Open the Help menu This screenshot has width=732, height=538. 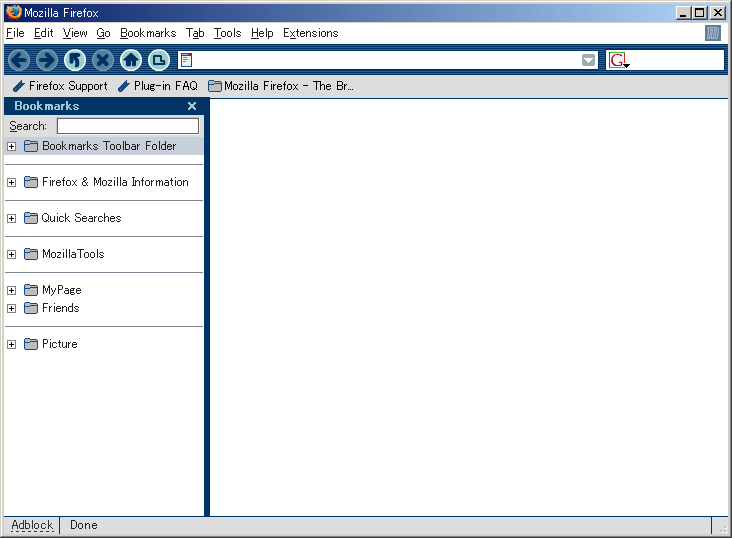point(262,33)
